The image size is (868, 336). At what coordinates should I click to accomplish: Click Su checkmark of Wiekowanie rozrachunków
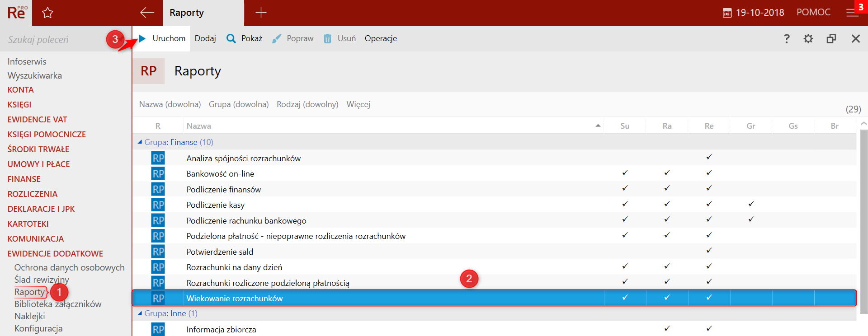[625, 297]
